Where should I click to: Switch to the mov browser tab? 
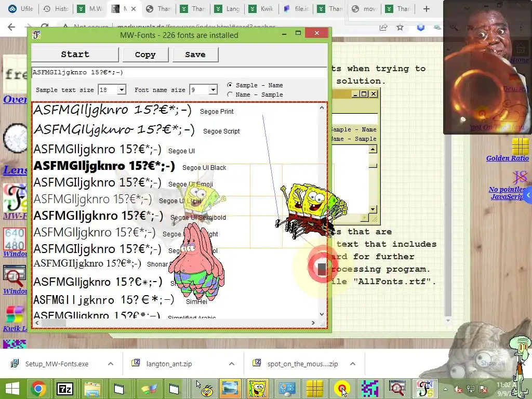[364, 9]
